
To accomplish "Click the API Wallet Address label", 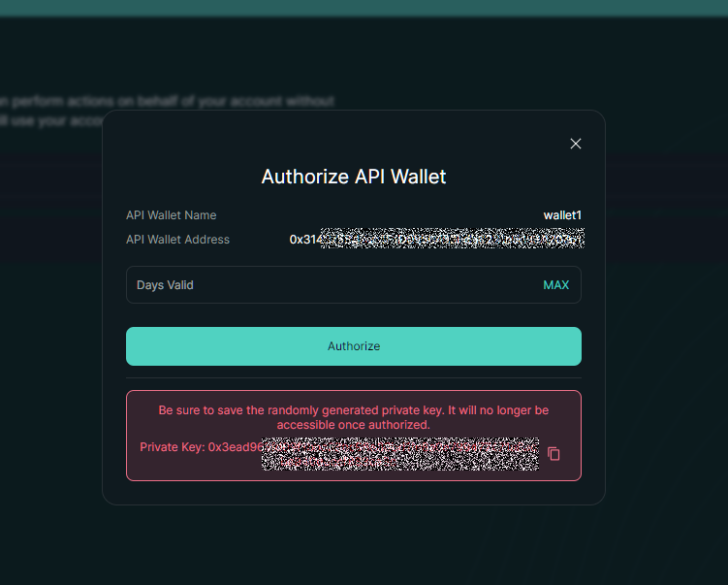I will 177,240.
